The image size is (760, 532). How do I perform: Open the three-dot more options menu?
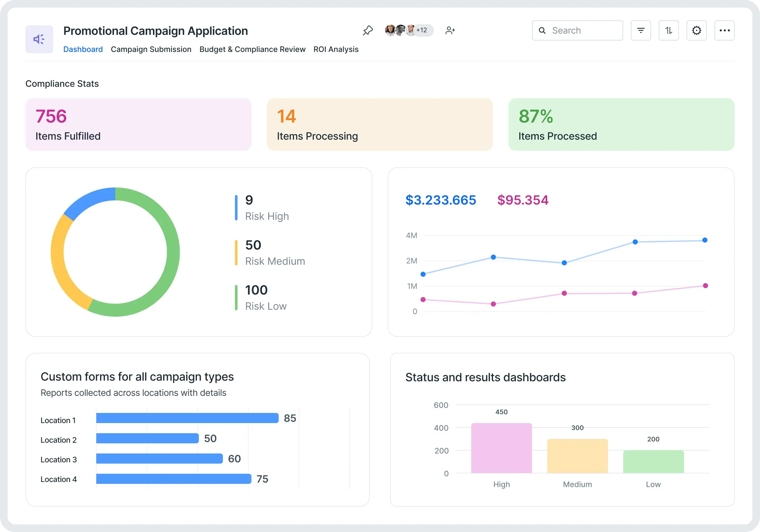pos(724,30)
